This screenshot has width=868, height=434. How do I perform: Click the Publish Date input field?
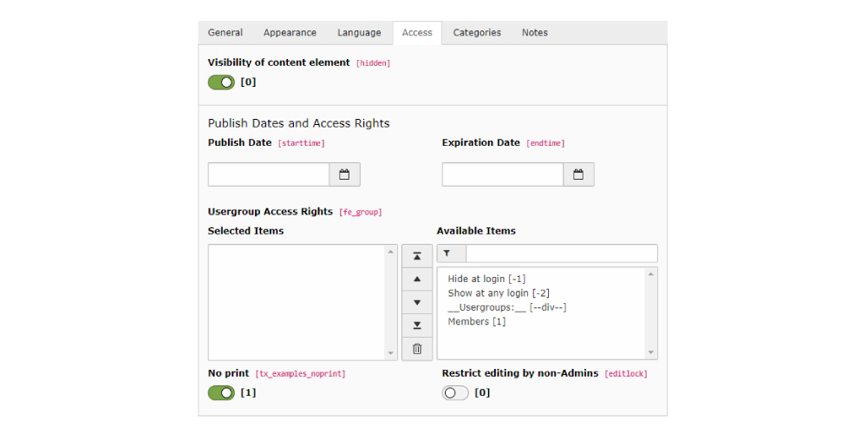coord(269,174)
